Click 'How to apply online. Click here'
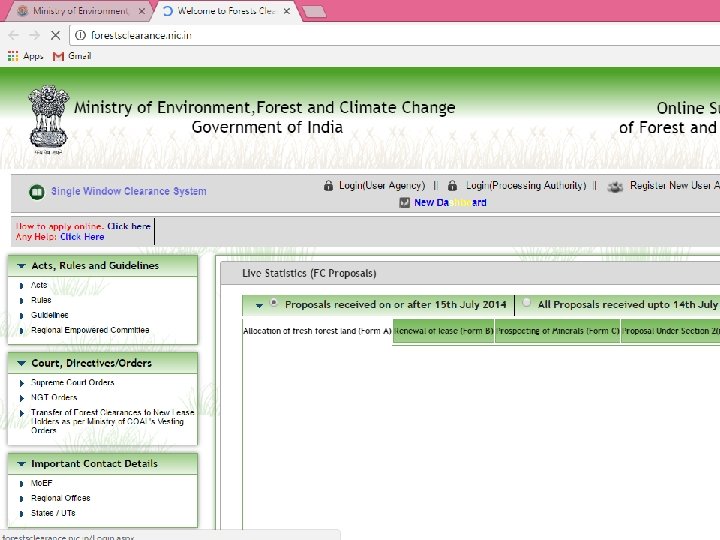 point(83,226)
